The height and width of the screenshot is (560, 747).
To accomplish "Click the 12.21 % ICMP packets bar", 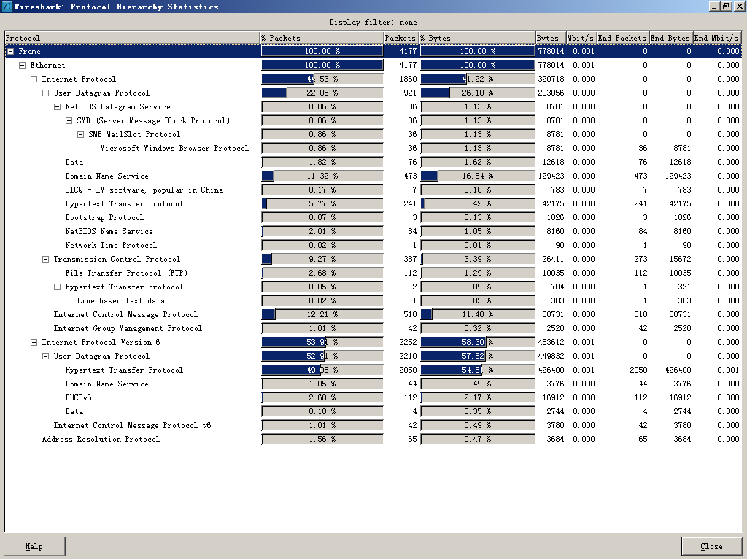I will point(322,315).
